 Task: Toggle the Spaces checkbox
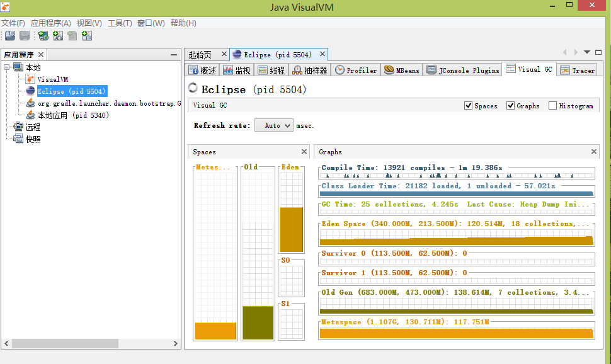[x=469, y=106]
